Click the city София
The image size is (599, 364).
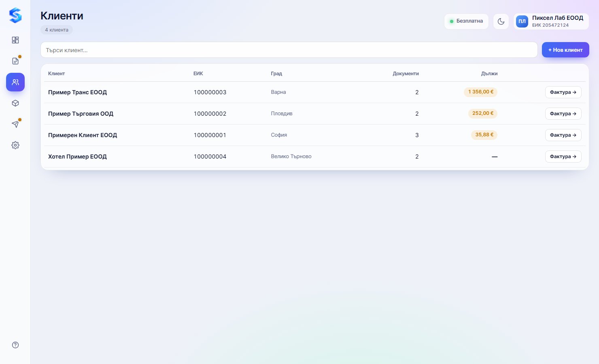click(279, 135)
